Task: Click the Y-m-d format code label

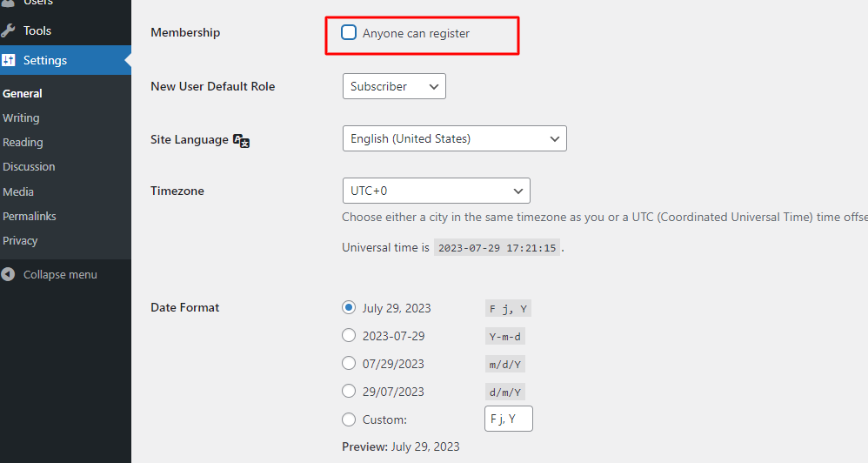Action: click(504, 336)
